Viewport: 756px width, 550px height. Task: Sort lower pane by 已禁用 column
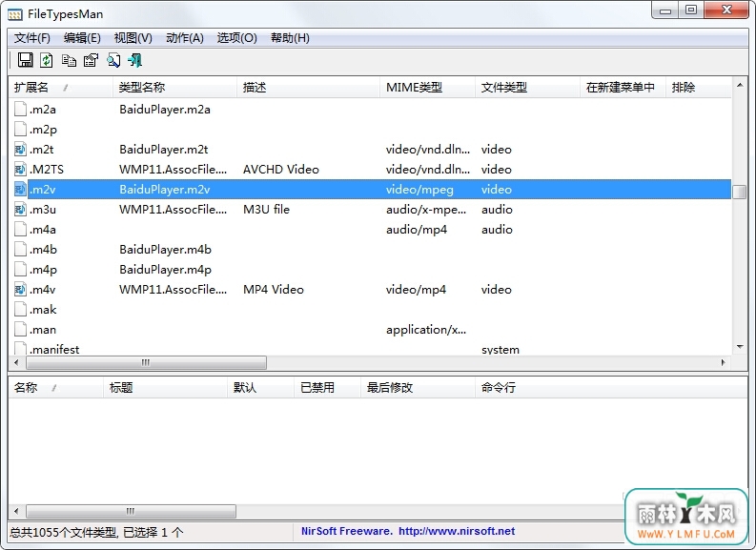click(x=327, y=388)
